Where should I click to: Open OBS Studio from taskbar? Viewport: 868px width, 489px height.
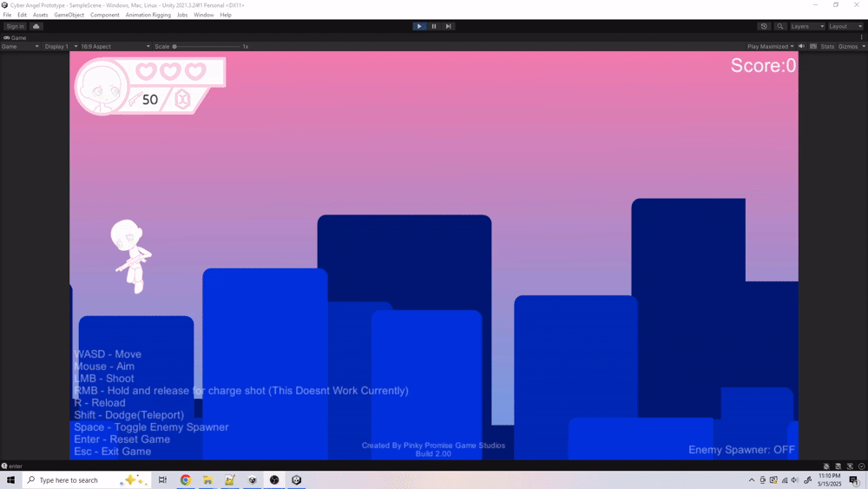click(x=274, y=480)
